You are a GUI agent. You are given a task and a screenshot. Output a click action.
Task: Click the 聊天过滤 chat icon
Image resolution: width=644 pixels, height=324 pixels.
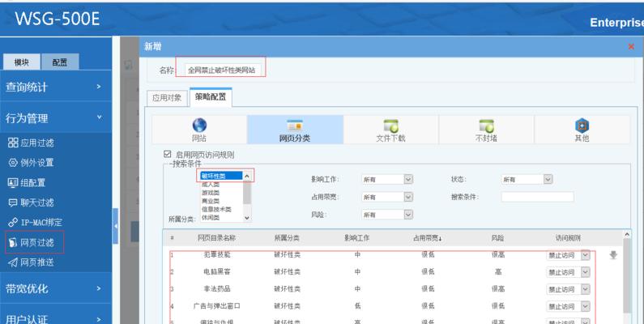pyautogui.click(x=13, y=202)
